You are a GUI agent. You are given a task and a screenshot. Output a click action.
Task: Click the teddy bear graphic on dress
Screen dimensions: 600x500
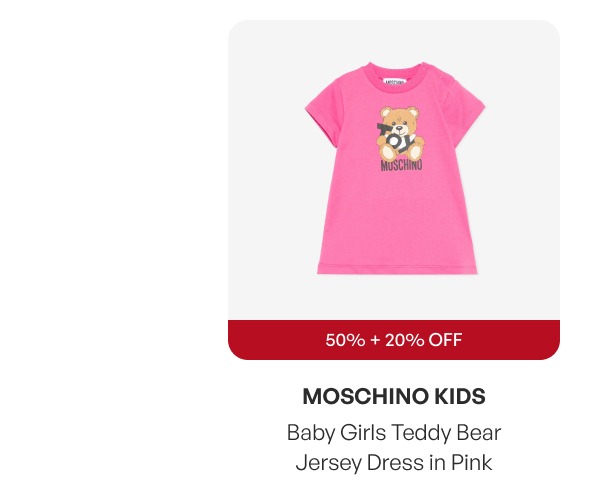[401, 132]
